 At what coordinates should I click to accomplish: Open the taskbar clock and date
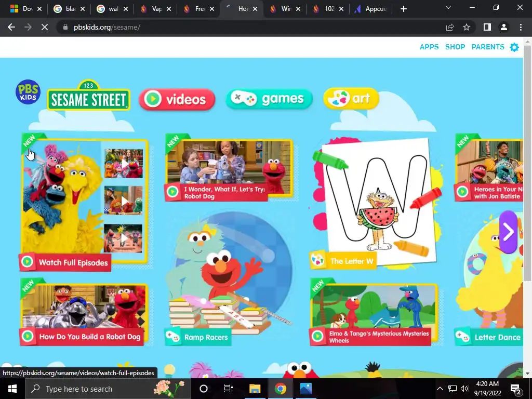(487, 389)
